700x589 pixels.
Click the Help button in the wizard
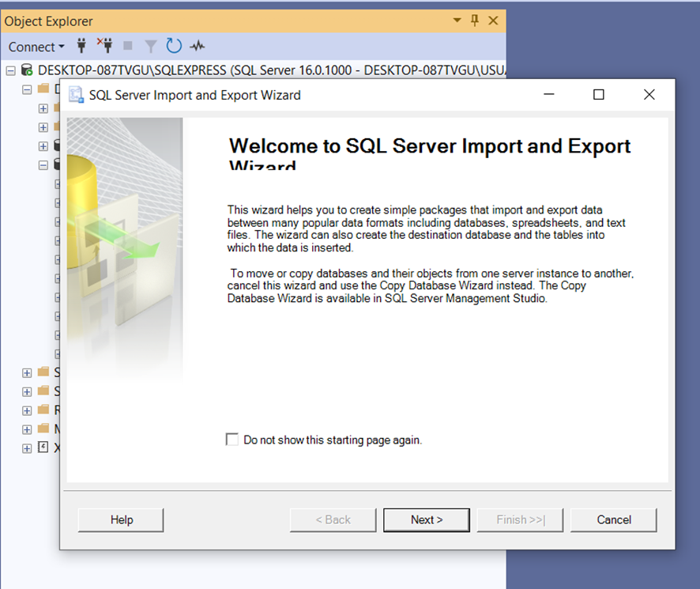[x=121, y=519]
